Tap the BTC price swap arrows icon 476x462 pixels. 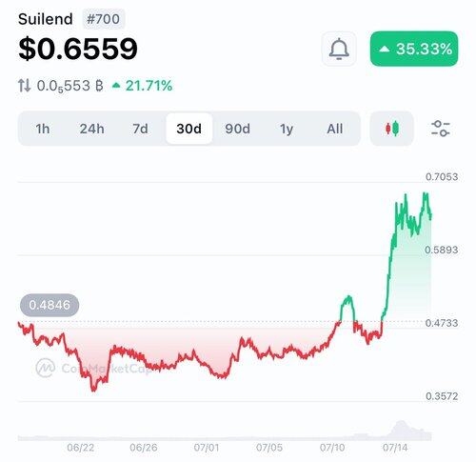24,86
